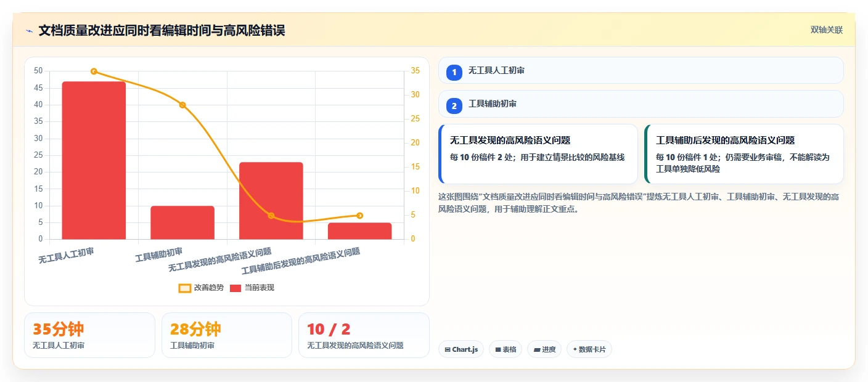Click the 28分钟 stat card

[227, 335]
